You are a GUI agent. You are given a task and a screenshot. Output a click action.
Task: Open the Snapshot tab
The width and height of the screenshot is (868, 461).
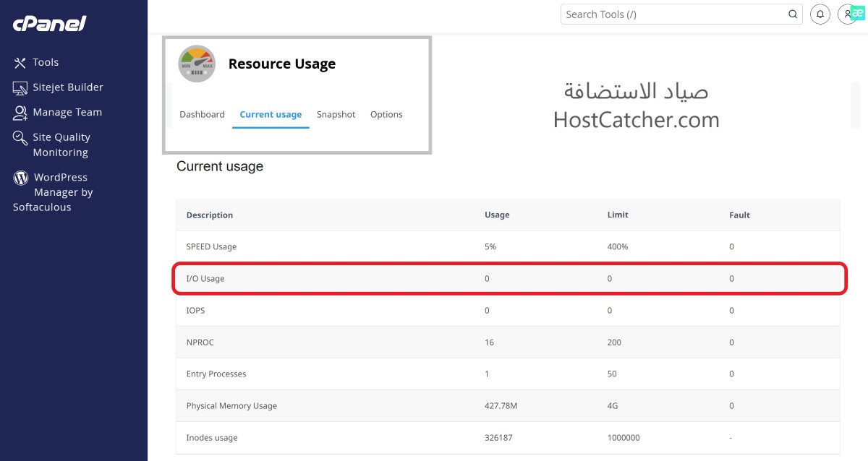336,114
